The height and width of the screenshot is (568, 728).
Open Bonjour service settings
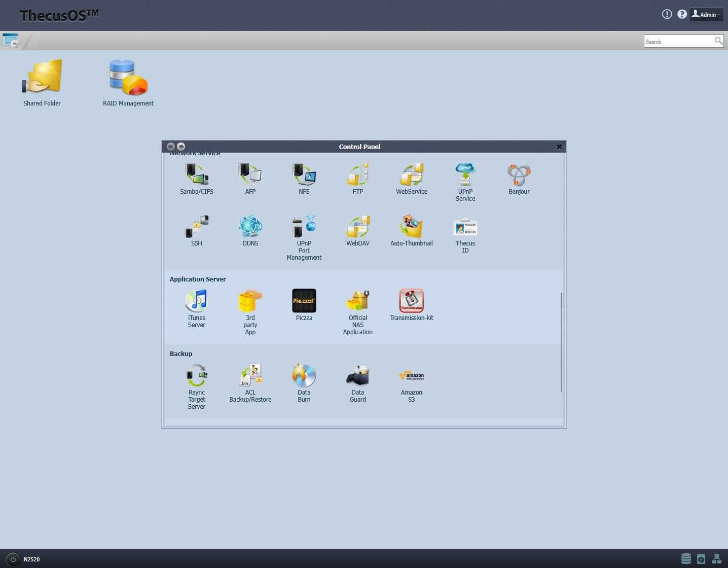point(519,179)
